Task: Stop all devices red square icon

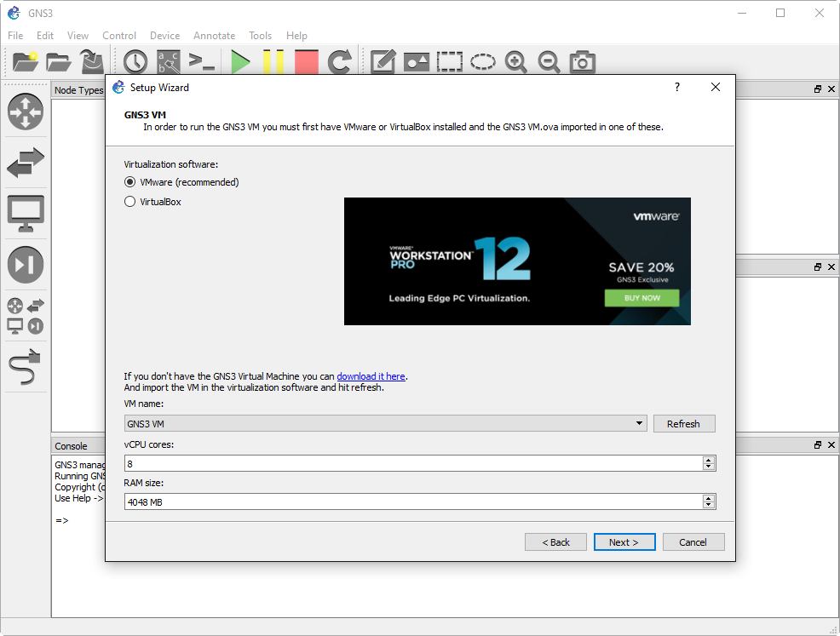Action: (307, 61)
